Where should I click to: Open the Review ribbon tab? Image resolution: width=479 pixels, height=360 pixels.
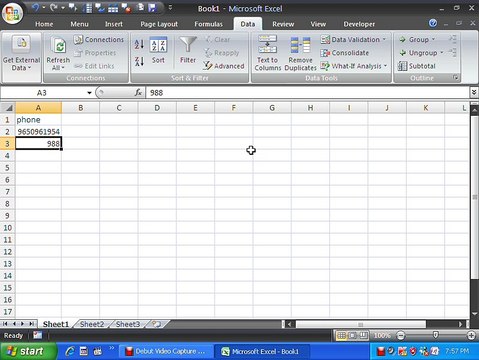283,24
